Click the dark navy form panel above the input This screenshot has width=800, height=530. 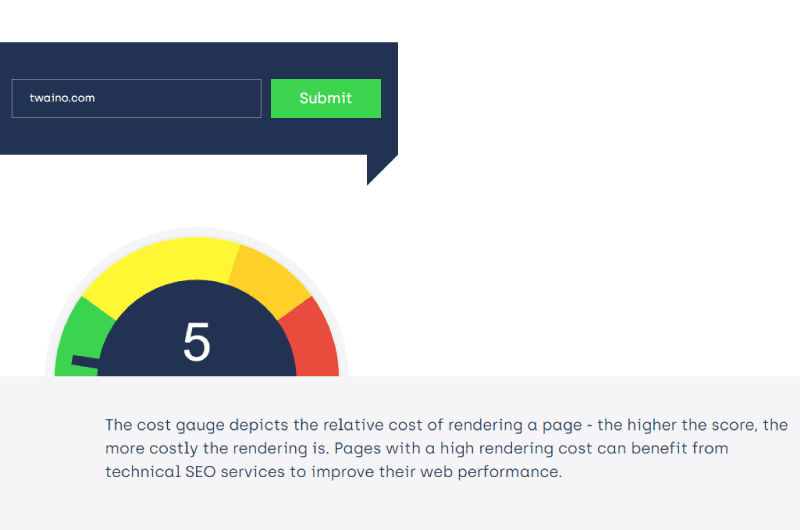[x=198, y=60]
